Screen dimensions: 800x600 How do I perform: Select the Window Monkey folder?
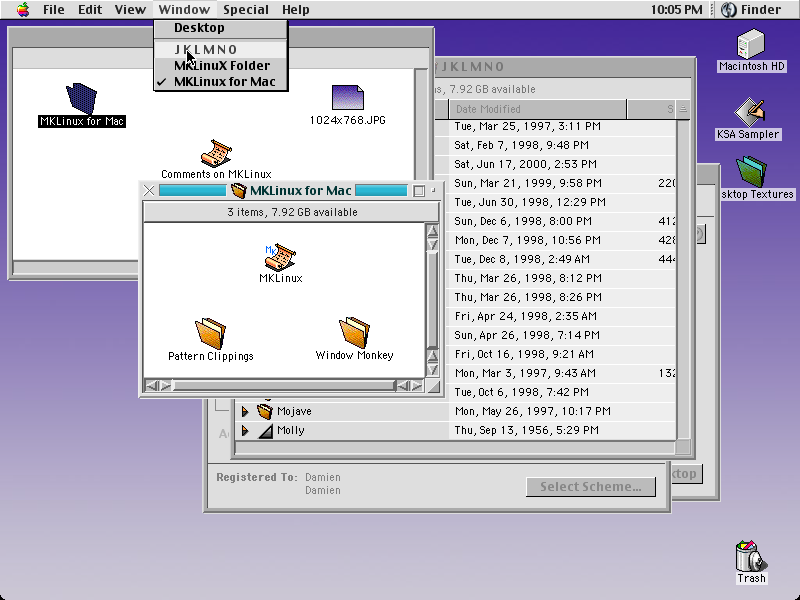pos(354,333)
